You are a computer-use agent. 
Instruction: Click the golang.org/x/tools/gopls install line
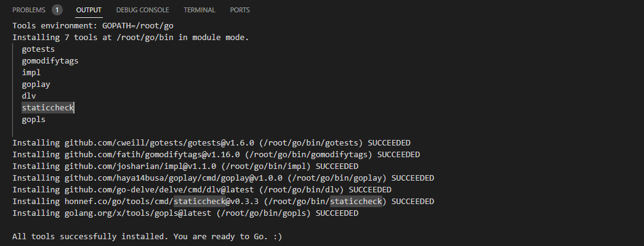[185, 213]
